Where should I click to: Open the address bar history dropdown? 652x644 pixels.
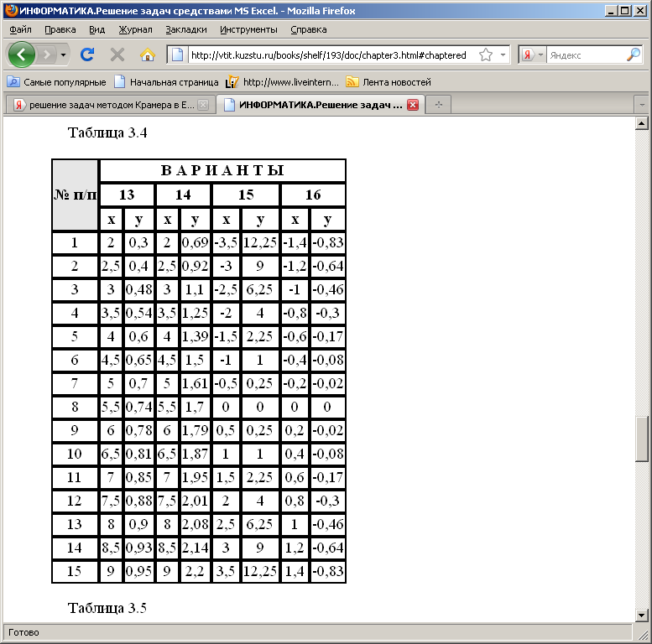pos(503,55)
